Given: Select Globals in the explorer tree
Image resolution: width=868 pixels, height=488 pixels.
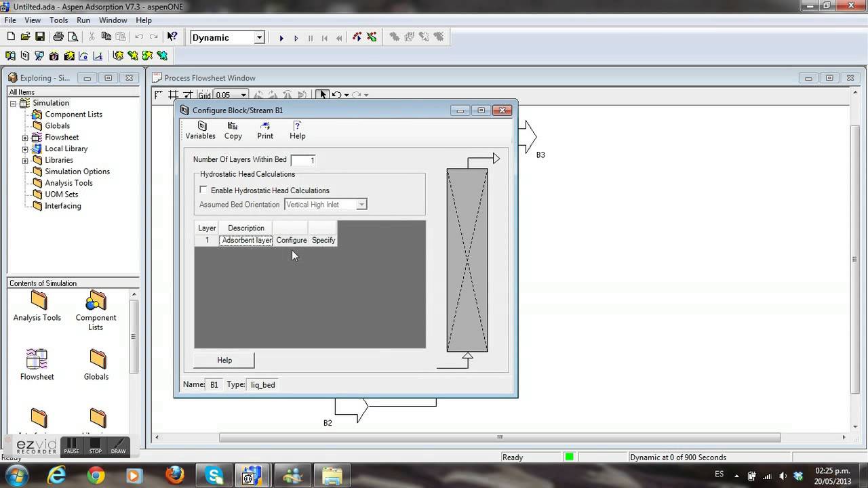Looking at the screenshot, I should pyautogui.click(x=58, y=126).
